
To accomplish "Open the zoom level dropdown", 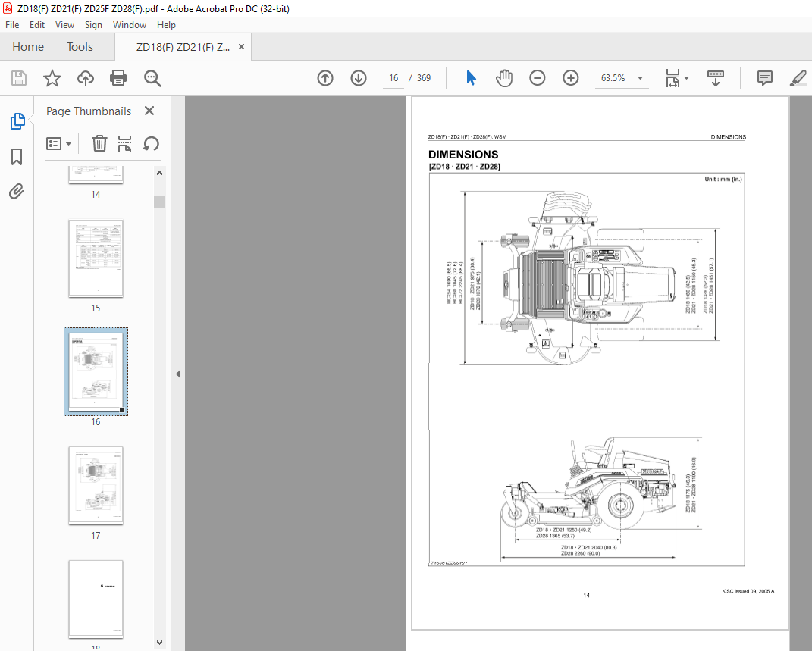I will [x=640, y=78].
